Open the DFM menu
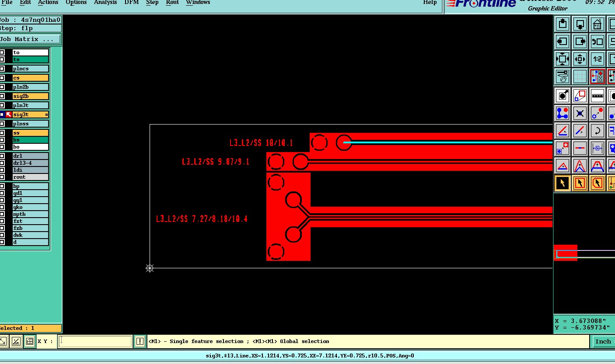Viewport: 615px width, 364px height. pos(131,2)
